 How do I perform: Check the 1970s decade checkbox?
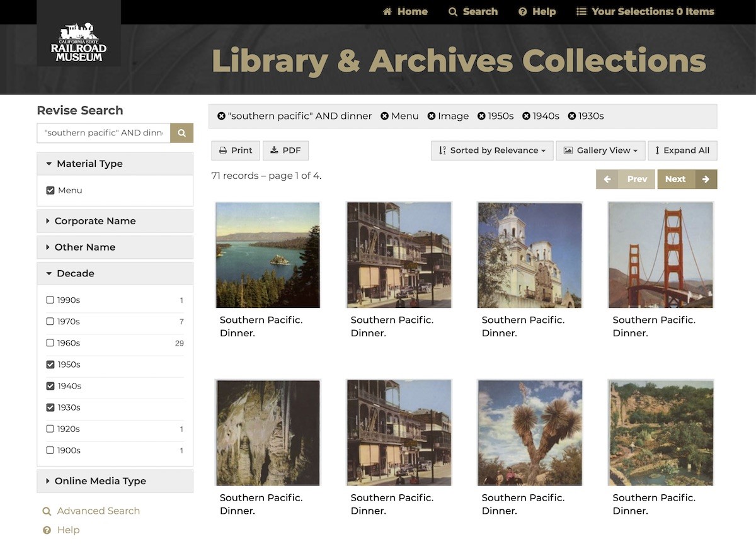coord(50,322)
